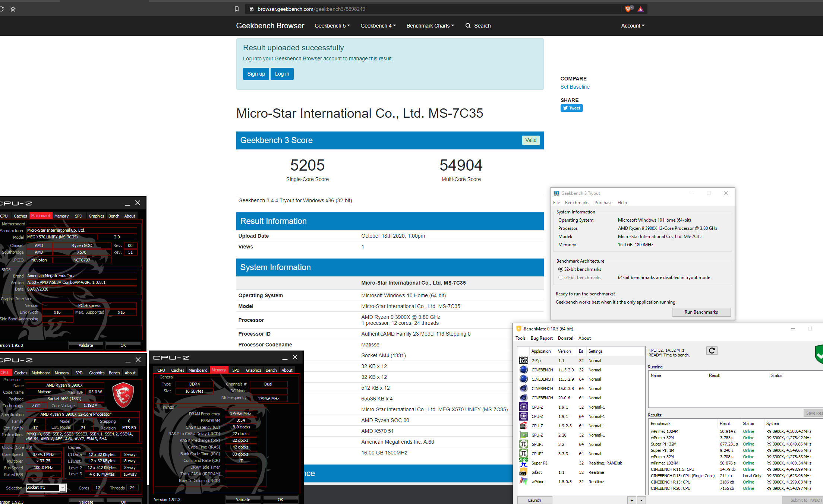The height and width of the screenshot is (504, 823).
Task: Click the Sign up button
Action: (x=256, y=74)
